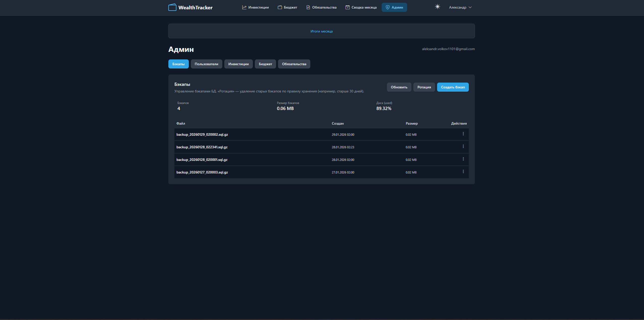644x320 pixels.
Task: Open Обязательства page from navbar
Action: 321,7
